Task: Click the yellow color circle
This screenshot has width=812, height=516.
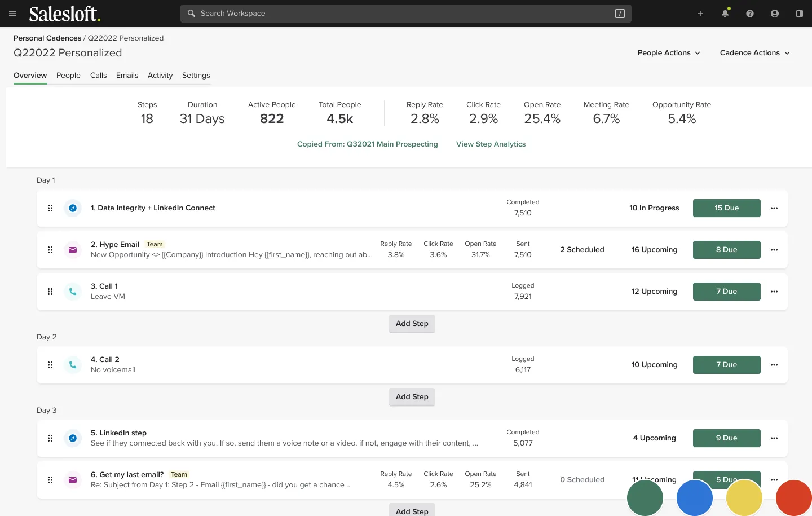Action: click(x=744, y=498)
